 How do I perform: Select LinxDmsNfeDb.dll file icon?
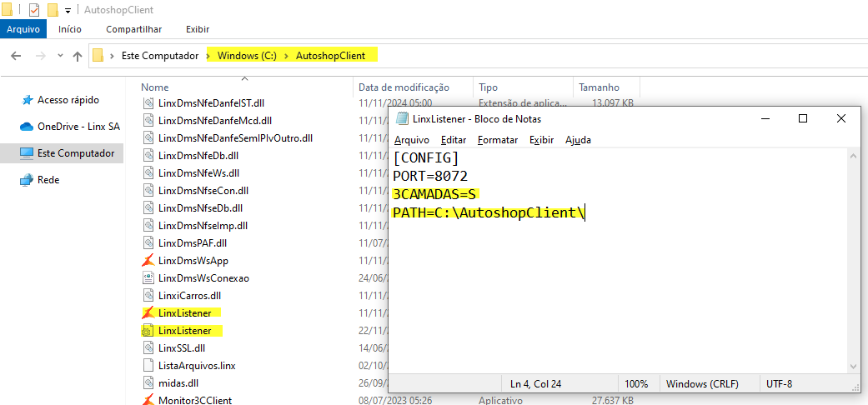click(148, 156)
